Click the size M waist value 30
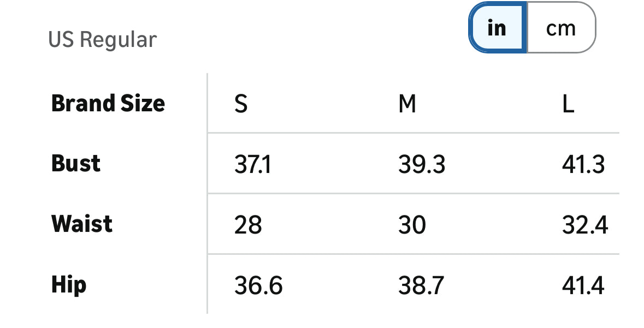644x328 pixels. (412, 225)
